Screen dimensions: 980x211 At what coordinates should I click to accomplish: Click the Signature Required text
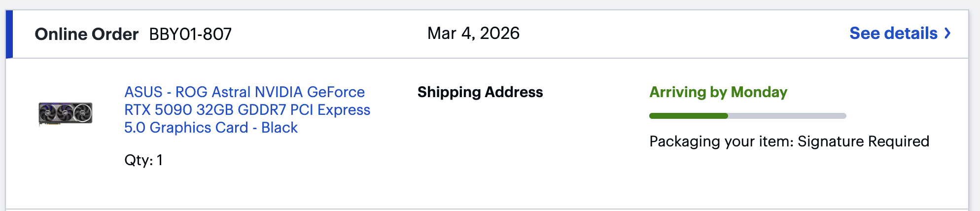pyautogui.click(x=863, y=141)
